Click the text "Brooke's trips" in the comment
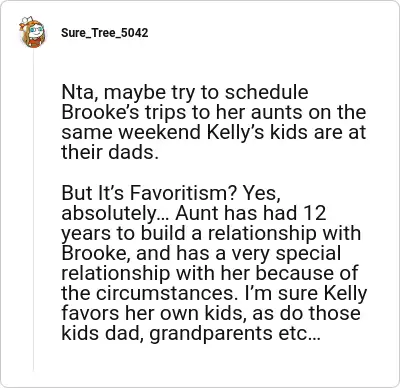The width and height of the screenshot is (400, 388). click(x=123, y=112)
